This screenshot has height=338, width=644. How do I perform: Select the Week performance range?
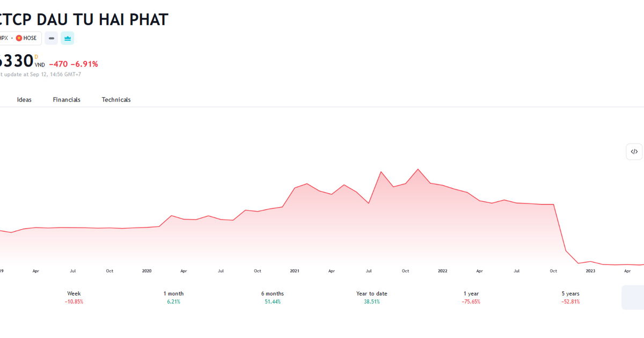click(74, 297)
